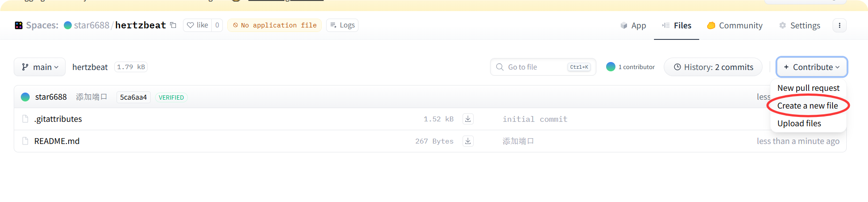Viewport: 868px width, 202px height.
Task: Click the 1.79 kB size badge
Action: [131, 67]
